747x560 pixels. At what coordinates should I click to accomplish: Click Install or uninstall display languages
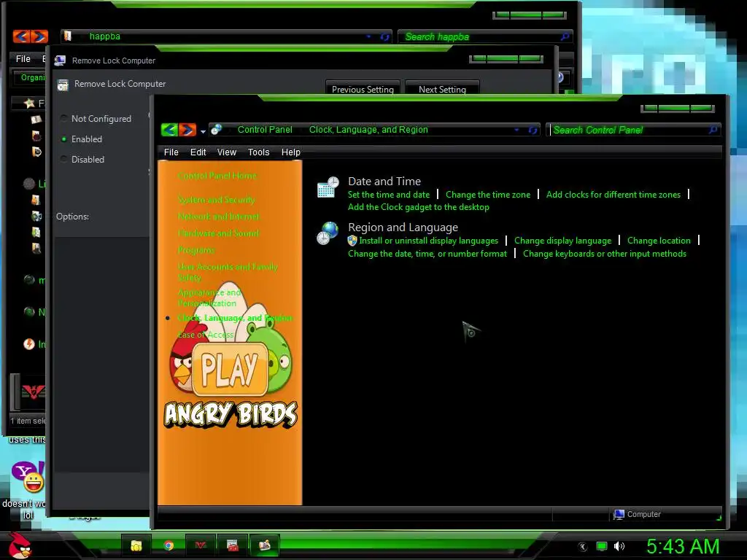click(429, 241)
